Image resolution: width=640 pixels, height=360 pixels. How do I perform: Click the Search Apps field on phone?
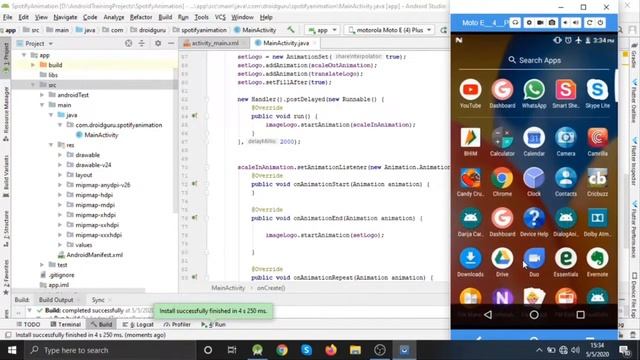point(534,60)
